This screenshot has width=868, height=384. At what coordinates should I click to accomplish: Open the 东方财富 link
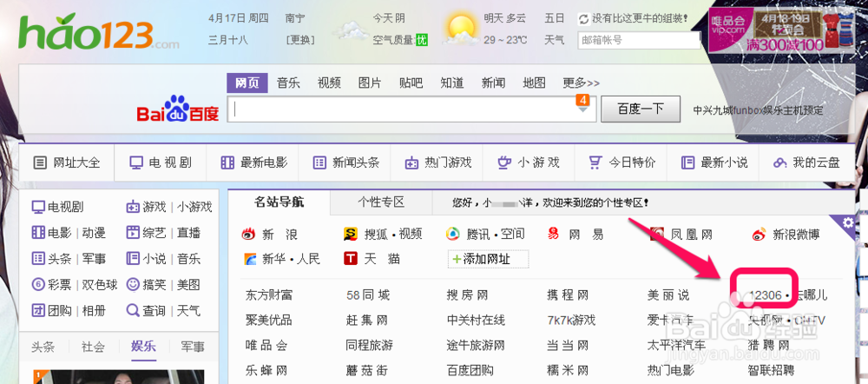point(268,295)
